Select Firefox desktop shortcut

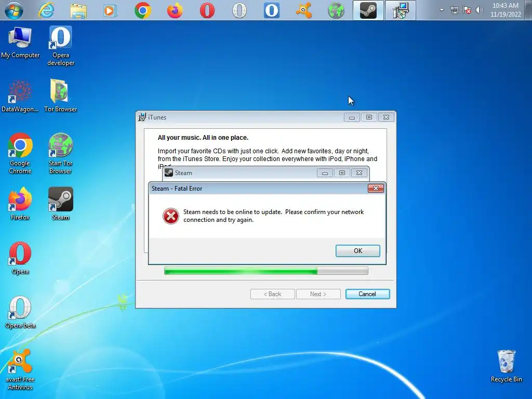(x=20, y=204)
